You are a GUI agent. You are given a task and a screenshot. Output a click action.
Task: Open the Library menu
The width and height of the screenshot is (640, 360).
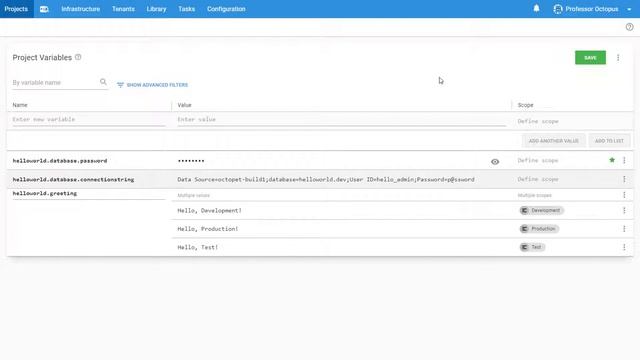pos(156,9)
